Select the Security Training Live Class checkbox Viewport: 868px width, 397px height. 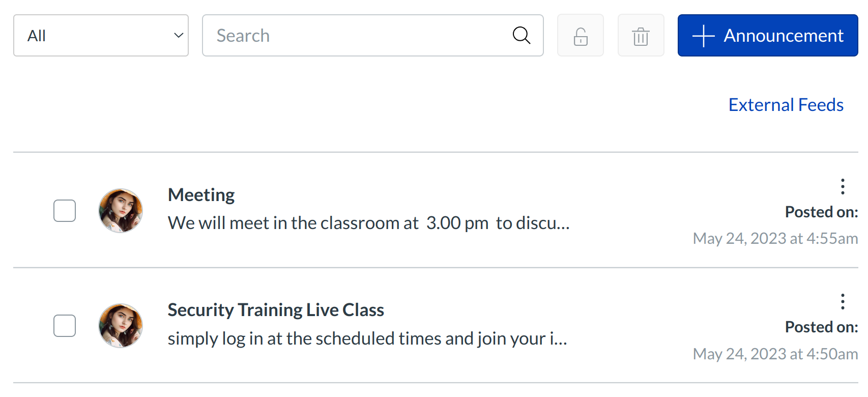[x=65, y=326]
